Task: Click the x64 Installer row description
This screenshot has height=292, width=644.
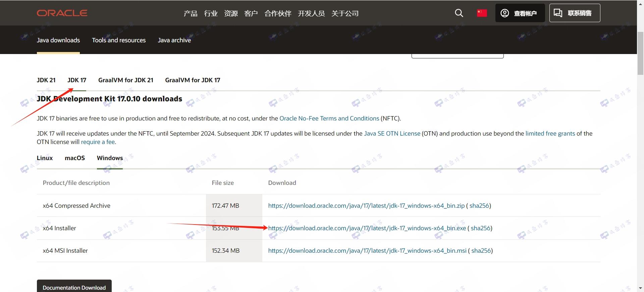Action: (x=59, y=228)
